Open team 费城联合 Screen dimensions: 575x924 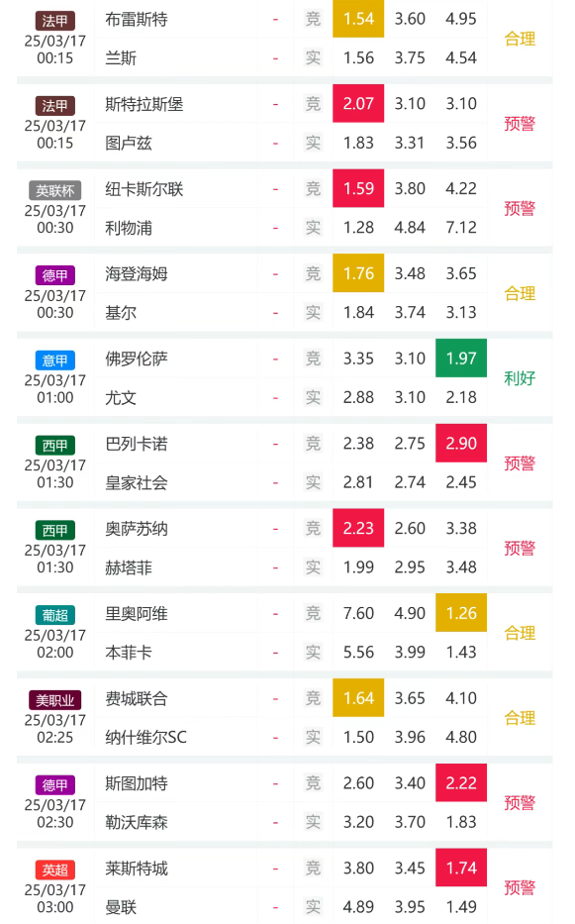(137, 698)
